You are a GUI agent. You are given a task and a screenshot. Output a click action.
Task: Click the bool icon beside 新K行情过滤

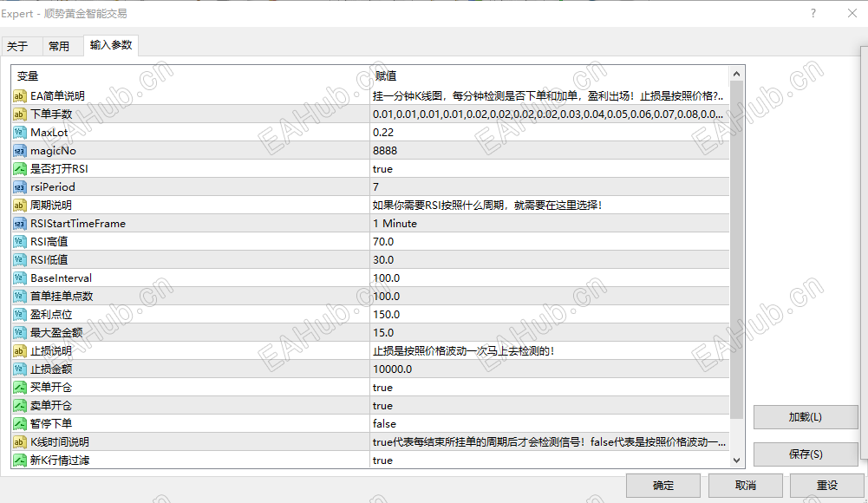[x=20, y=461]
